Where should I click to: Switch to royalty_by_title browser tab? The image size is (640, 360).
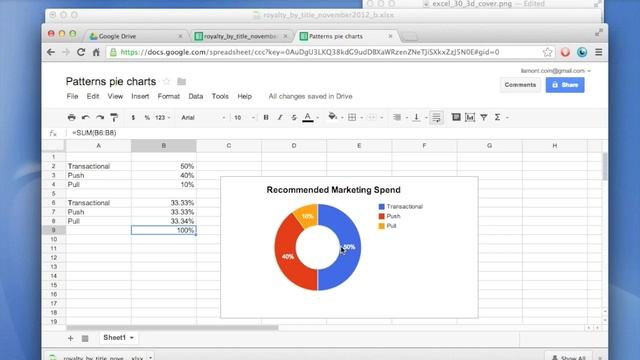(240, 36)
